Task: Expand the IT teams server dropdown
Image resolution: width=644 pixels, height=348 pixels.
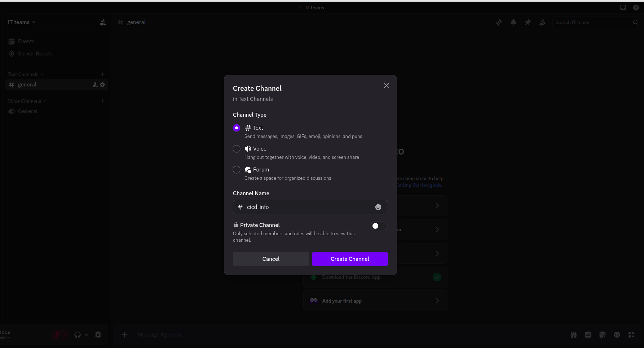Action: click(22, 22)
